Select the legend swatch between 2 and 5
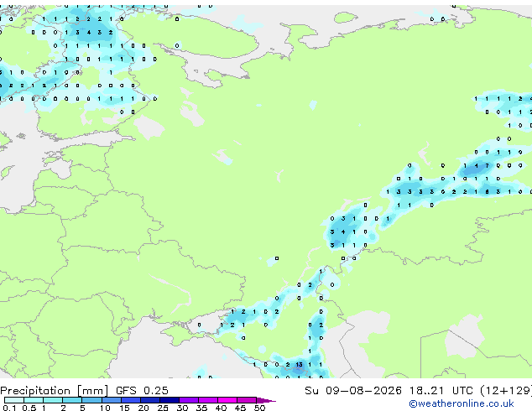 [72, 400]
